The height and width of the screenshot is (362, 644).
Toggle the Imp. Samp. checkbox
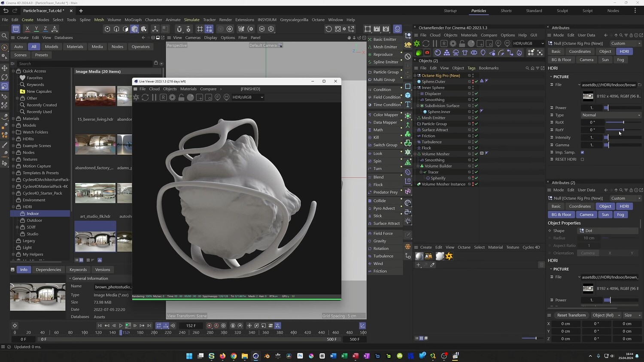[x=582, y=152]
